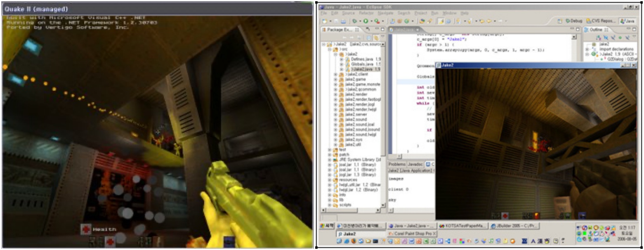
Task: Select the info folder
Action: 338,194
